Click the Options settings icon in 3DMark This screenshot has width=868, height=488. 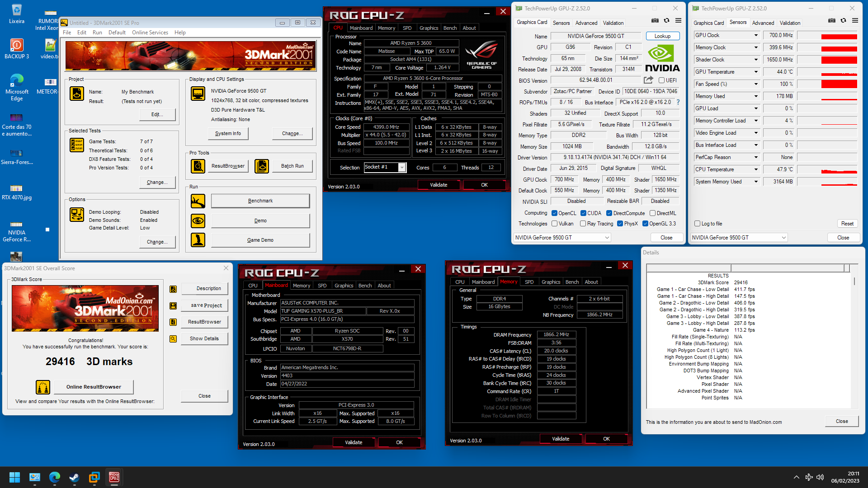[77, 215]
